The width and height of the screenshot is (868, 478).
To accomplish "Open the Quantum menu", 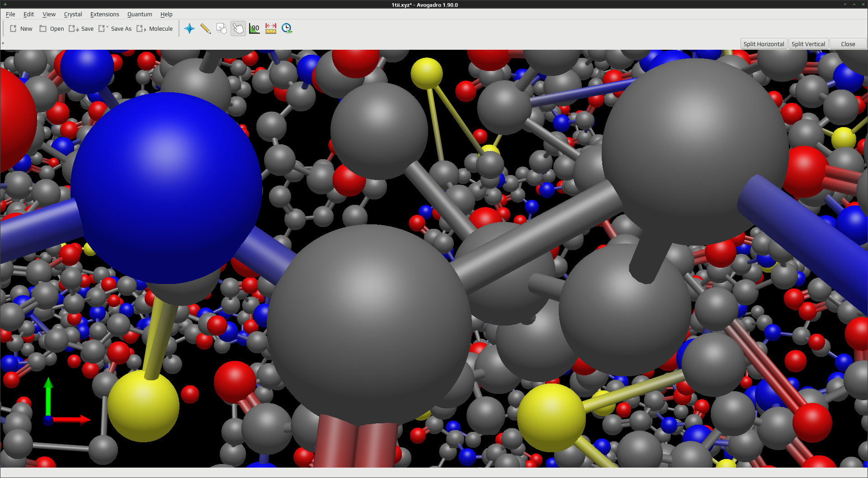I will 140,14.
